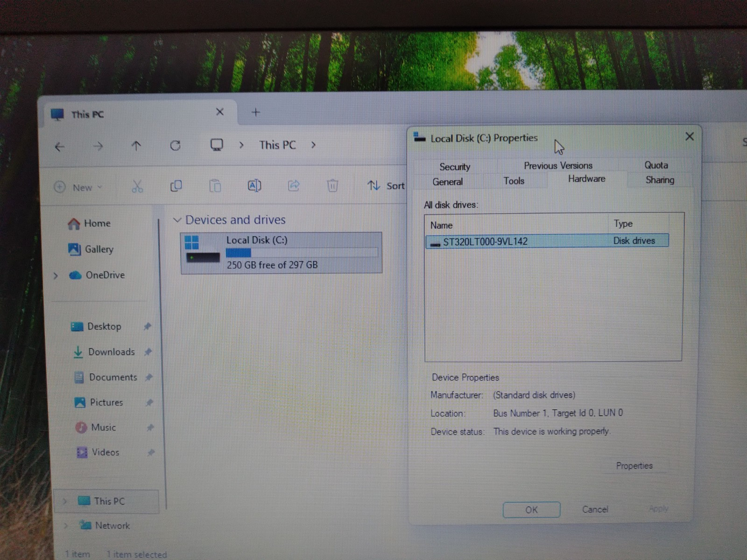Click the greyed Apply button
Image resolution: width=747 pixels, height=560 pixels.
[658, 509]
